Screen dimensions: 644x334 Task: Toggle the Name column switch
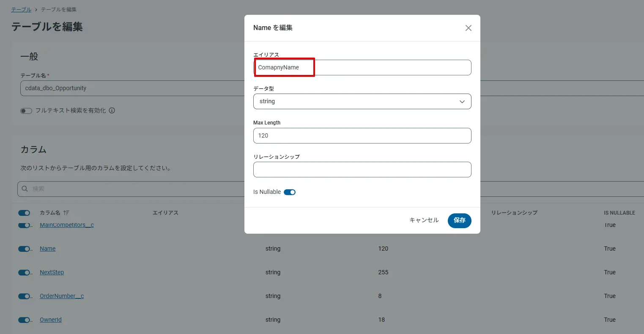point(24,249)
